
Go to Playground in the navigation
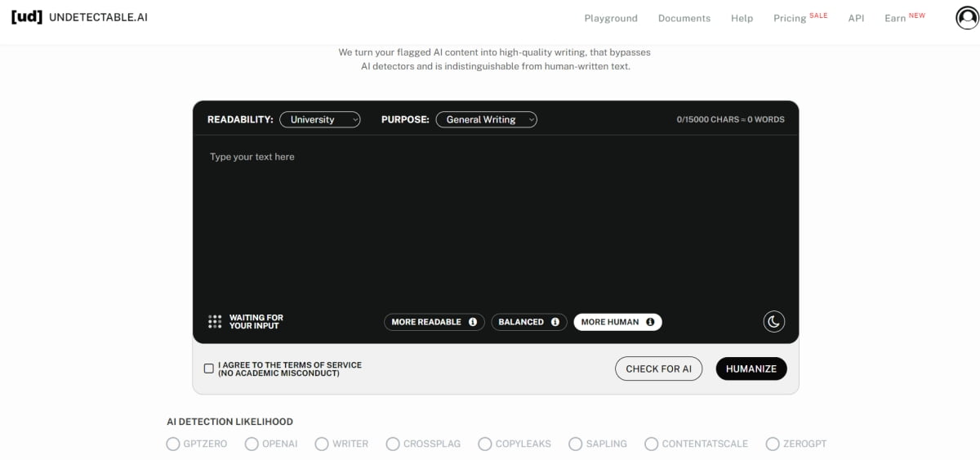click(611, 18)
